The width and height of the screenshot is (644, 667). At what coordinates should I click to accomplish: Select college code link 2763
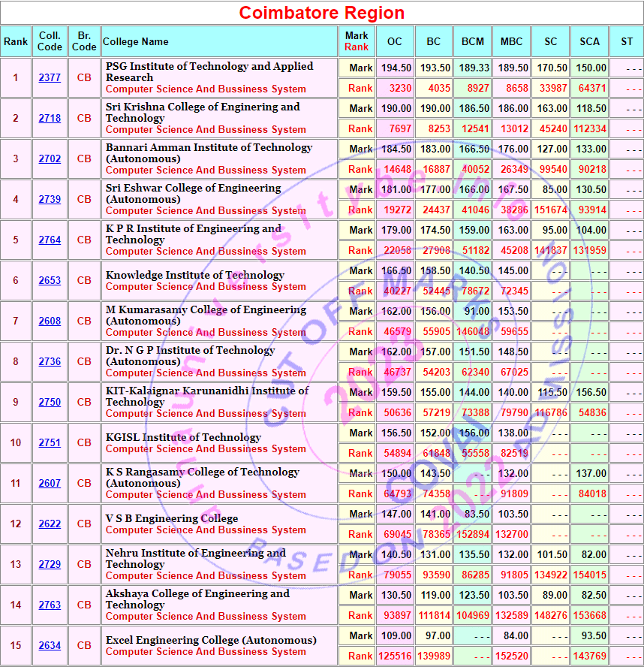50,605
